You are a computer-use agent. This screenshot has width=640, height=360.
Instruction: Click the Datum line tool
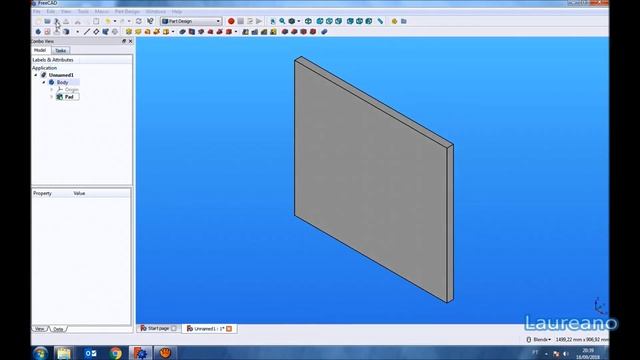tap(87, 32)
